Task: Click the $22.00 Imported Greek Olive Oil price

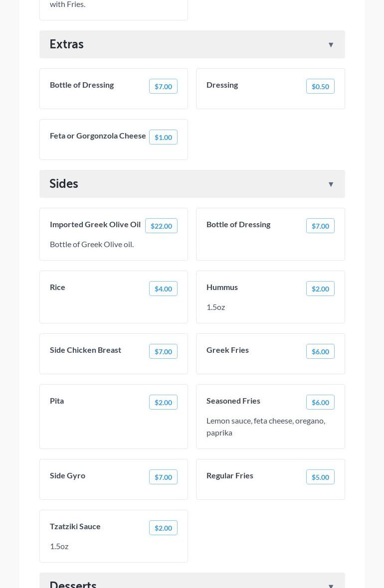Action: pos(161,226)
